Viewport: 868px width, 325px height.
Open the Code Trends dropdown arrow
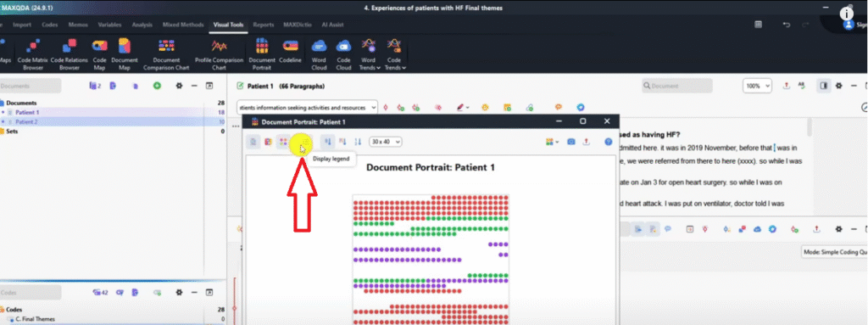[403, 68]
